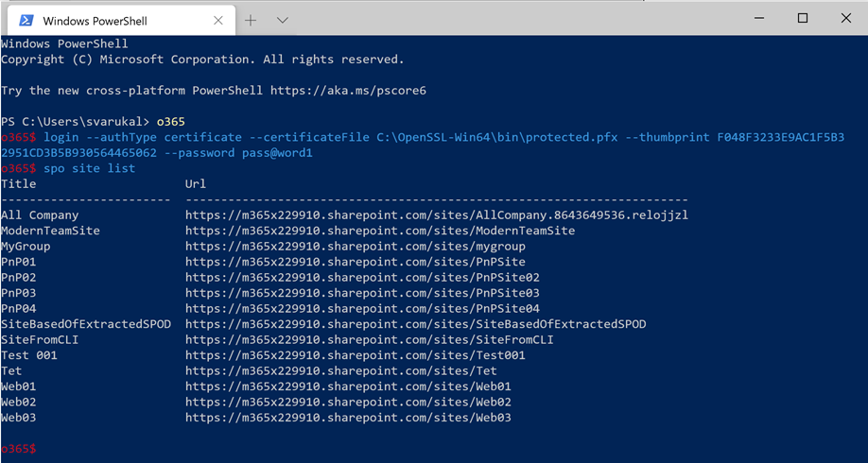Click the All Company site URL
The image size is (868, 463).
pyautogui.click(x=437, y=215)
